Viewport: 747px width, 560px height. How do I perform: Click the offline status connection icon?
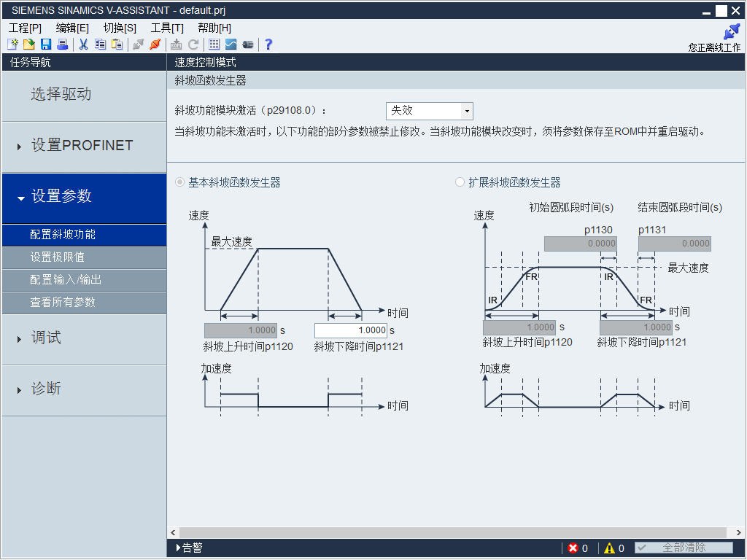[x=731, y=32]
